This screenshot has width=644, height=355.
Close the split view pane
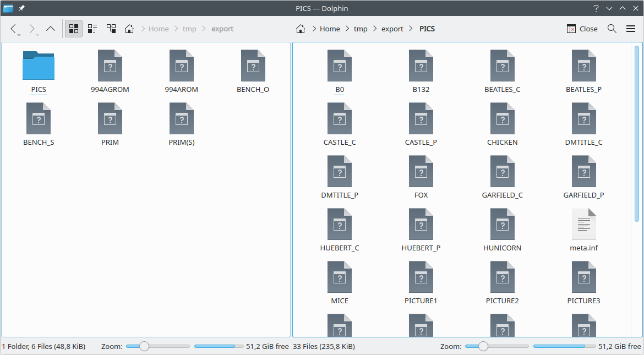pos(582,29)
